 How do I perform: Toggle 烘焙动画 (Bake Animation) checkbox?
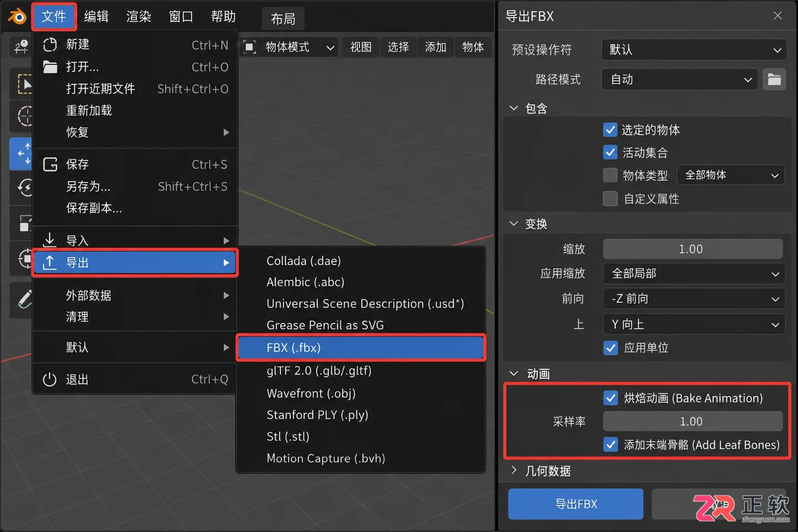tap(611, 398)
